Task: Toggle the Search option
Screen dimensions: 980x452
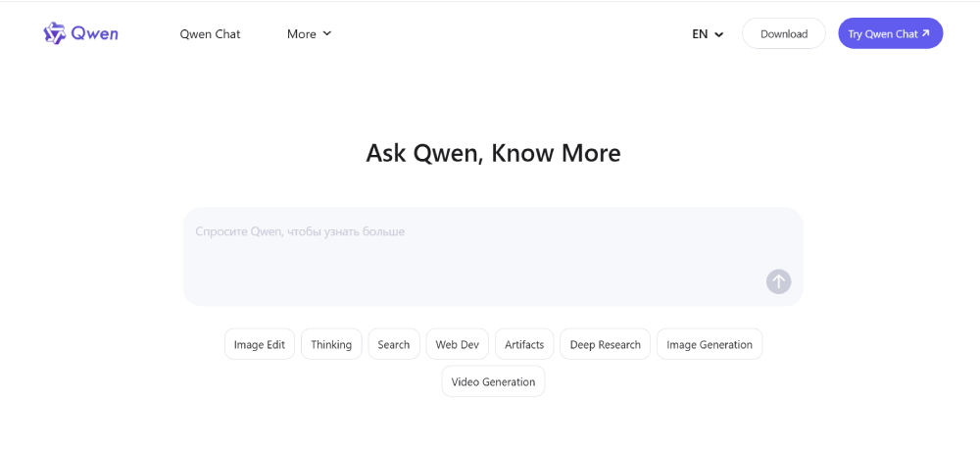Action: 394,344
